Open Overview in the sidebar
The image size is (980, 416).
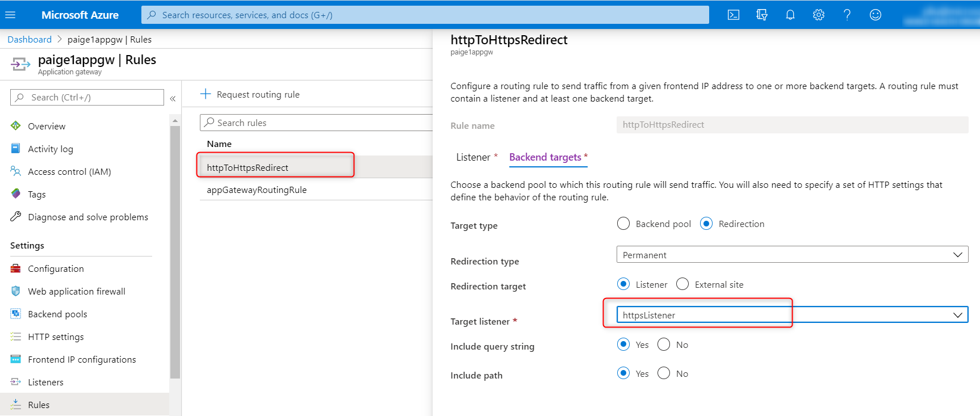click(47, 126)
